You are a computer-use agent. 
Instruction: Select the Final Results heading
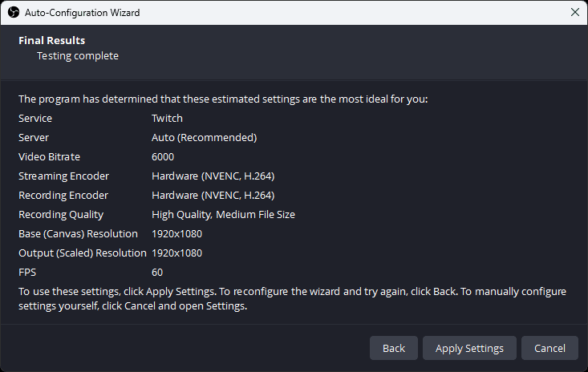click(51, 40)
